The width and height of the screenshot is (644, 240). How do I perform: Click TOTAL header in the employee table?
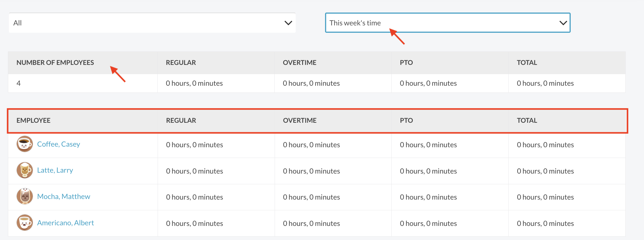[x=527, y=121]
